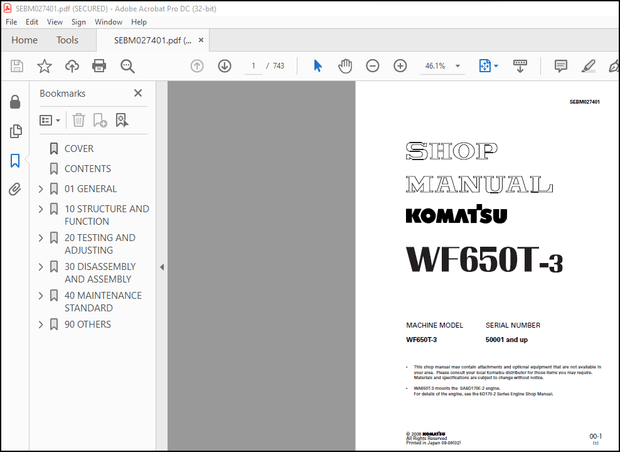Close the Bookmarks panel
The image size is (620, 452).
click(138, 93)
